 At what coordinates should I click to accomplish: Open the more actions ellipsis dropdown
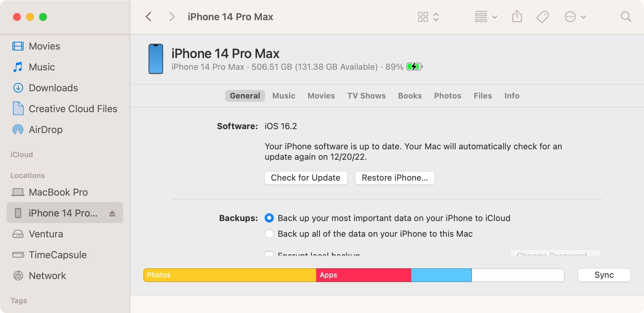coord(575,17)
